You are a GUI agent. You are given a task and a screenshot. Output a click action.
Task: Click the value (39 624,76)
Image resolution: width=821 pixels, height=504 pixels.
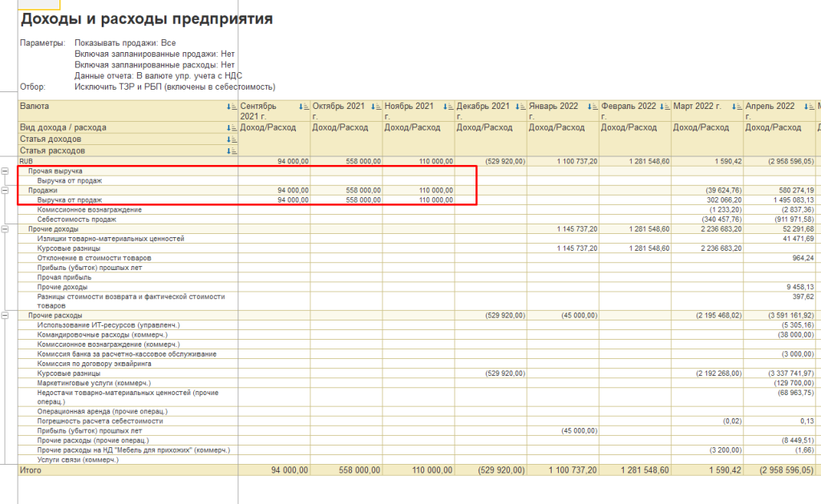tap(724, 191)
